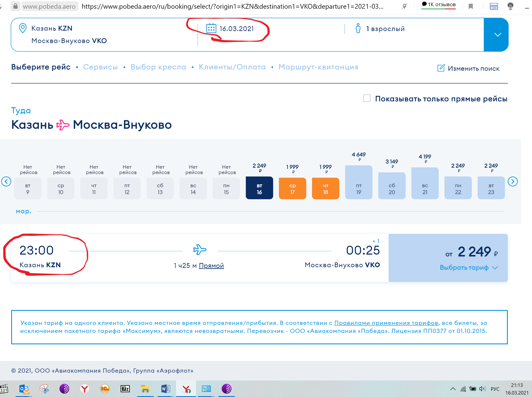
Task: Open the calendar icon beside 16.03.2021
Action: tap(211, 28)
